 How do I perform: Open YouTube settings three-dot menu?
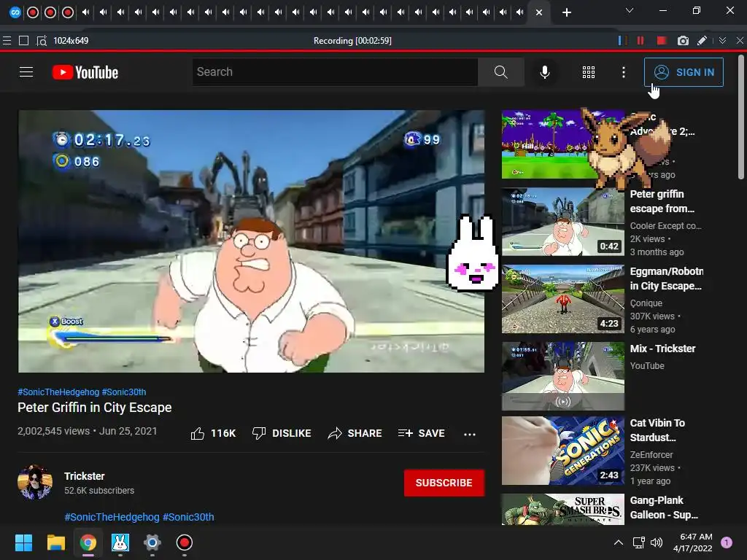point(623,72)
